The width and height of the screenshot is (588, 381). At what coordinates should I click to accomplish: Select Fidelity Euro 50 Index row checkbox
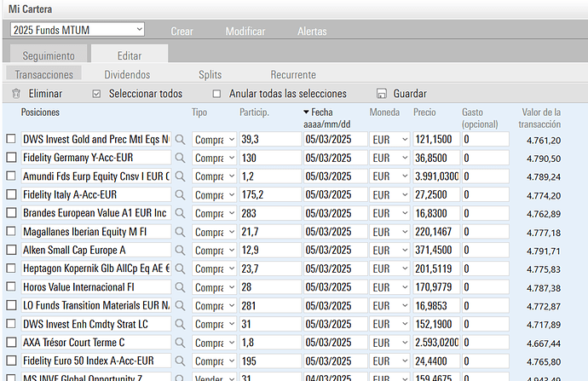(11, 361)
